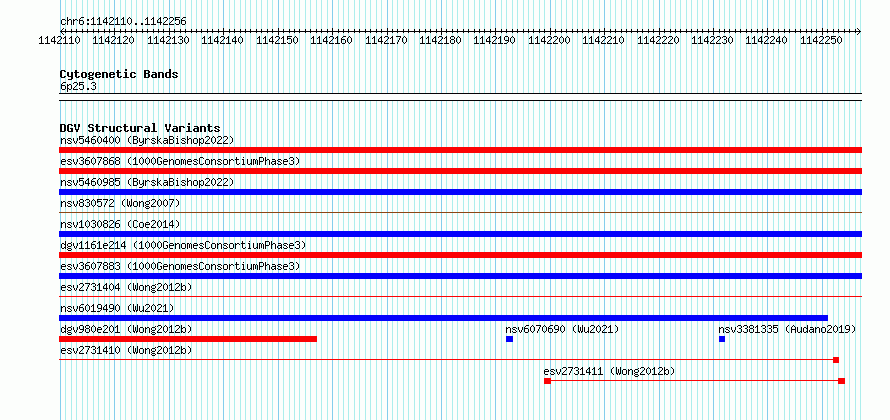This screenshot has height=420, width=890.
Task: Click the short red bar of dgv980e201
Action: (188, 339)
